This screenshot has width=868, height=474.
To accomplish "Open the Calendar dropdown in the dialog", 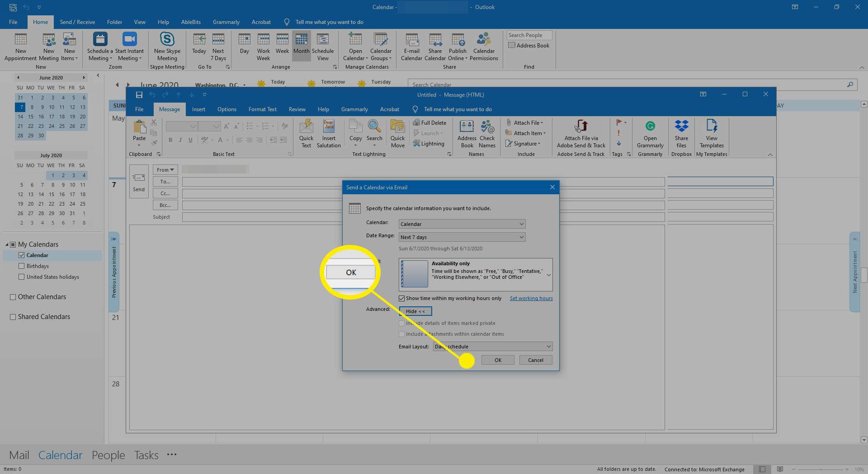I will tap(462, 224).
